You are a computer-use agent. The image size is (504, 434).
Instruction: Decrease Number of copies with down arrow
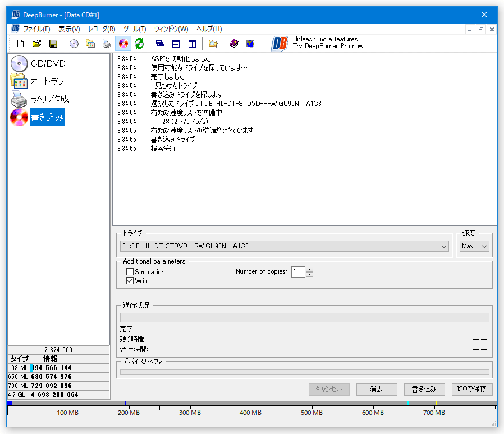click(x=310, y=274)
